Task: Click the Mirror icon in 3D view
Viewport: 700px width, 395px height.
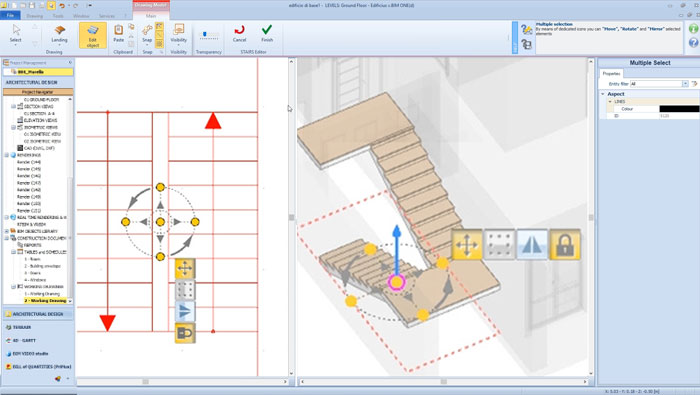Action: pos(532,245)
